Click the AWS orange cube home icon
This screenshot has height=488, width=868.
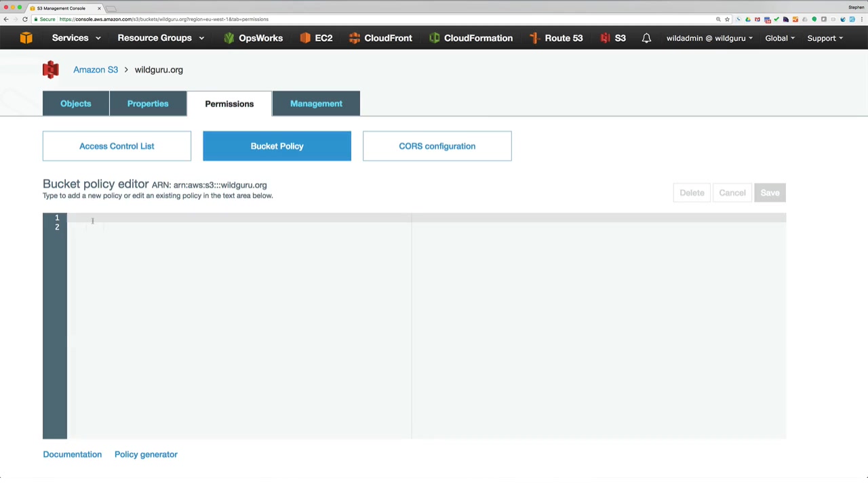tap(26, 39)
